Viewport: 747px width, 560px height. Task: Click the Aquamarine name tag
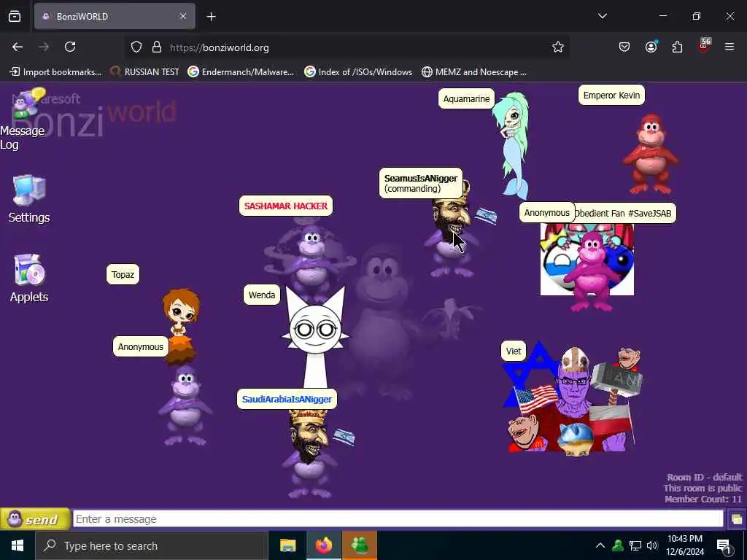click(466, 98)
